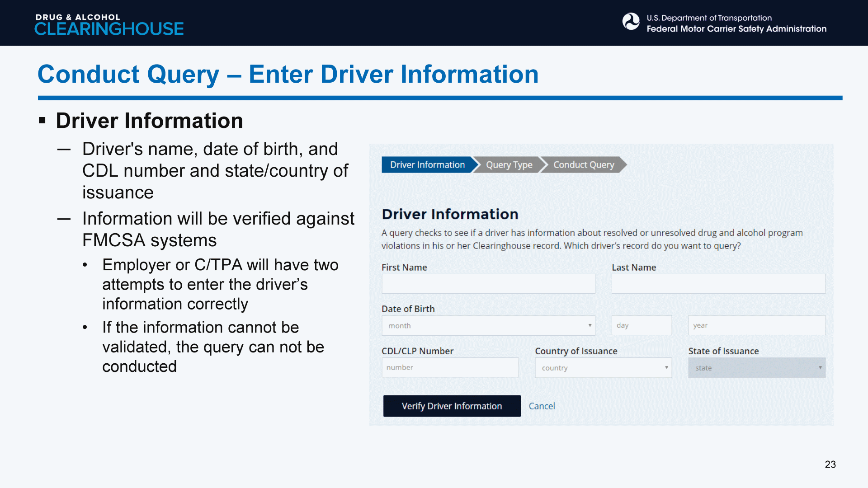The image size is (868, 488).
Task: Click the Drug & Alcohol Clearinghouse logo
Action: click(x=109, y=24)
